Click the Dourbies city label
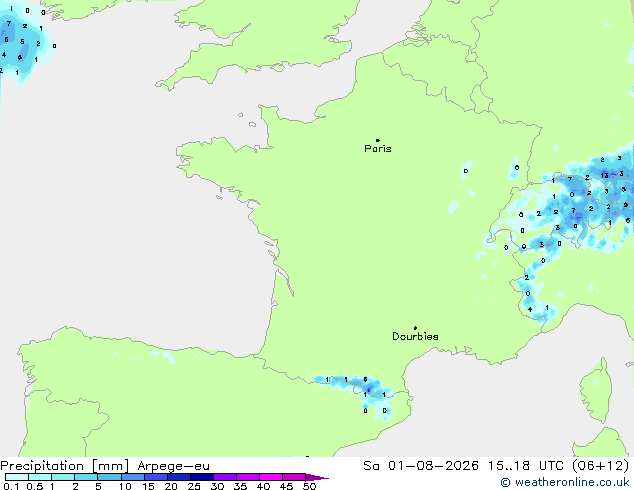This screenshot has width=634, height=490. [x=415, y=336]
